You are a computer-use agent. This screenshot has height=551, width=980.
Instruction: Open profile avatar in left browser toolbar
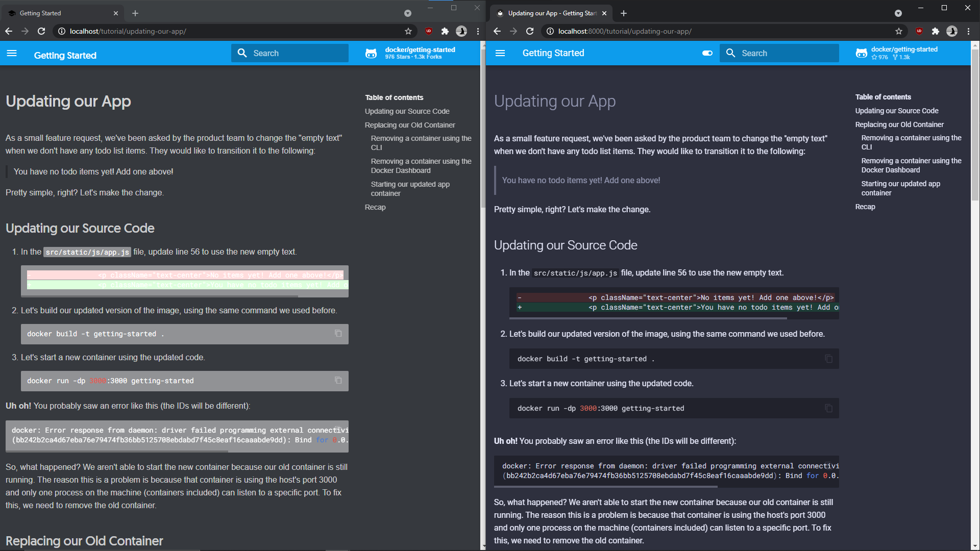click(x=461, y=31)
